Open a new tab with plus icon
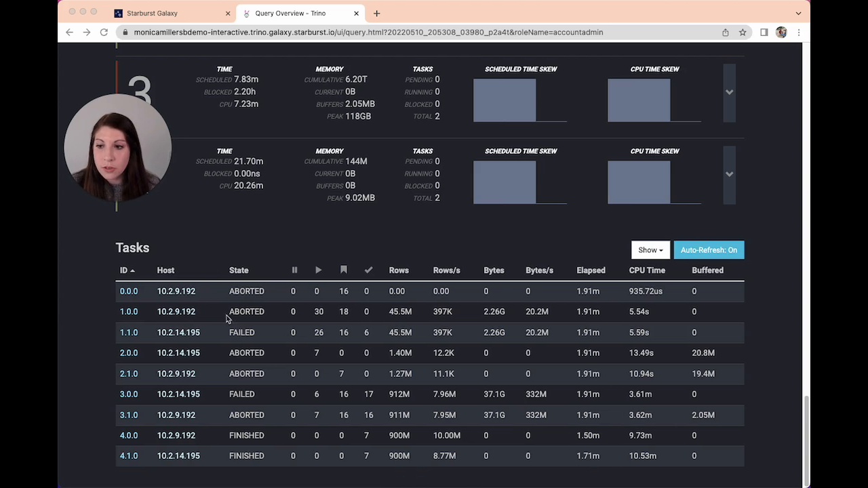 tap(376, 13)
